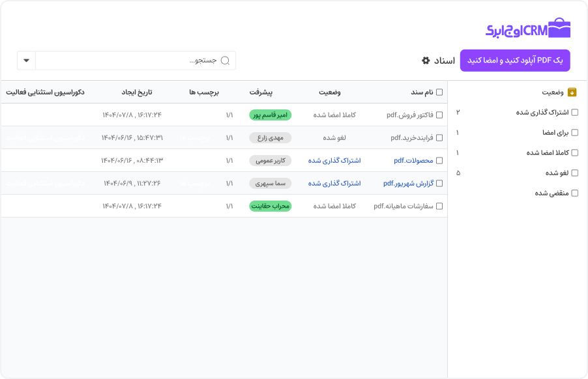Tick the لغو شده filter checkbox

pos(574,173)
